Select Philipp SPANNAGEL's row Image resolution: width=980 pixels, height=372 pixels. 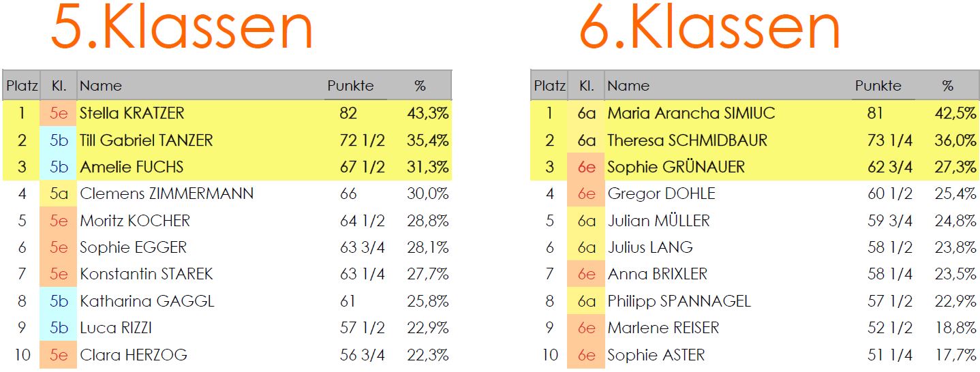[x=755, y=301]
